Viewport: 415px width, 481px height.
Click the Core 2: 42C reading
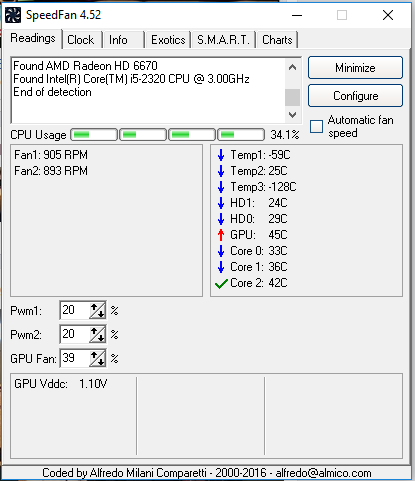tap(259, 283)
